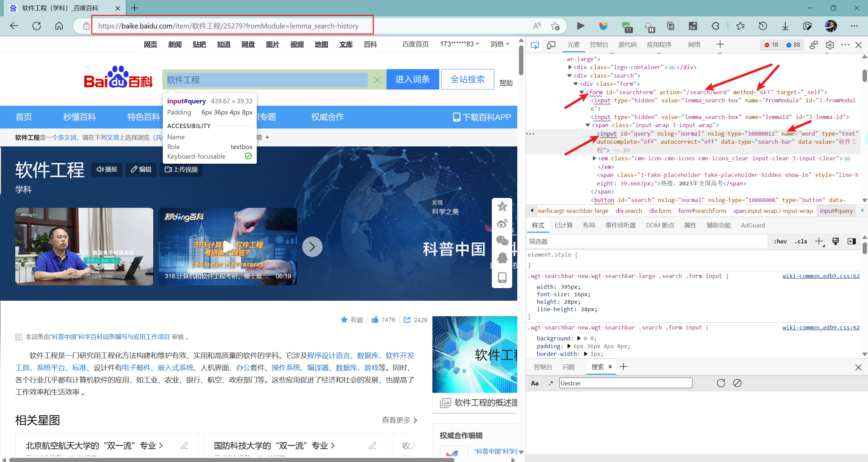Open 程序设计语言 link in article
The image size is (868, 462).
[328, 355]
